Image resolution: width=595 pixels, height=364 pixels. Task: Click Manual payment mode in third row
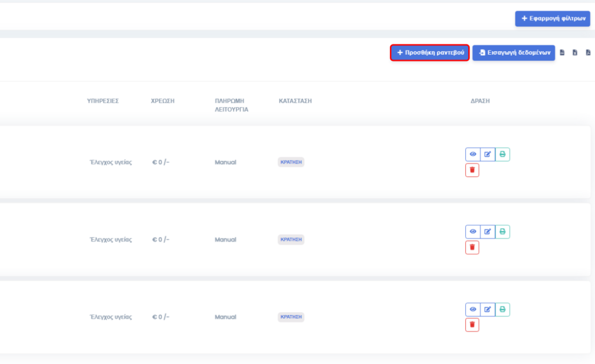tap(225, 317)
